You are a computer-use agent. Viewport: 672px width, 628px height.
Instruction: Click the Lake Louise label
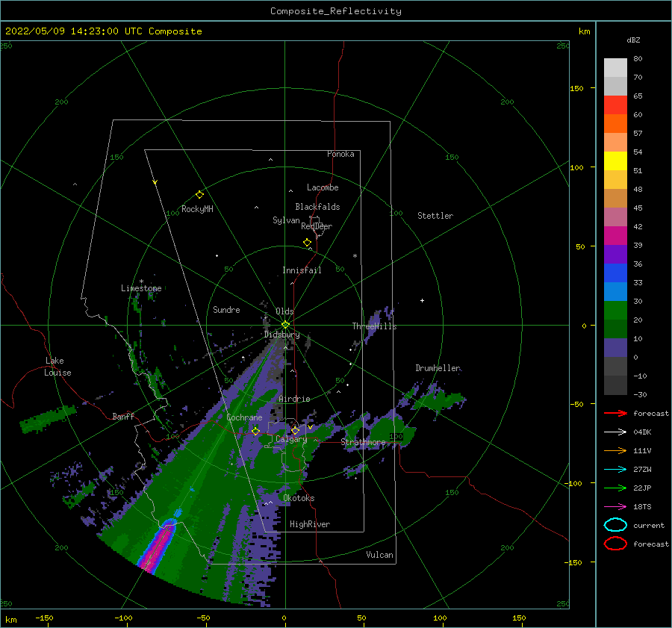coord(58,367)
